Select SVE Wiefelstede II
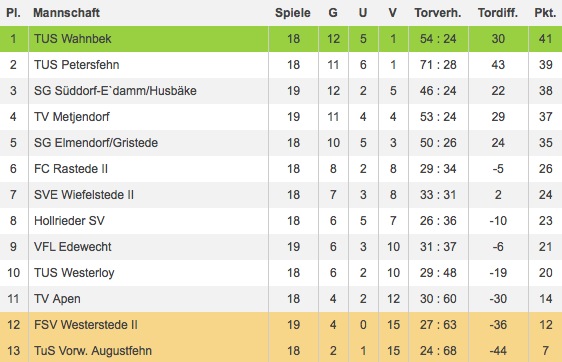The height and width of the screenshot is (362, 562). click(84, 195)
